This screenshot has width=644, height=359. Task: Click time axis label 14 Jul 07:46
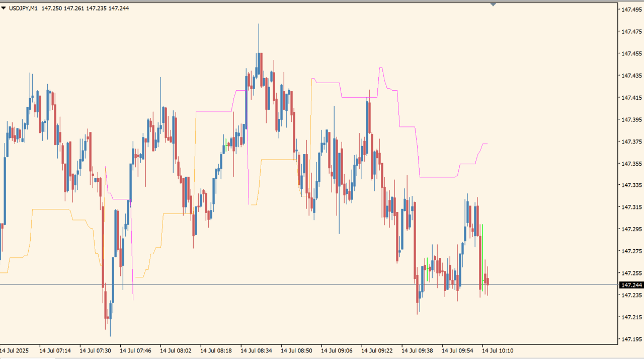(x=135, y=350)
